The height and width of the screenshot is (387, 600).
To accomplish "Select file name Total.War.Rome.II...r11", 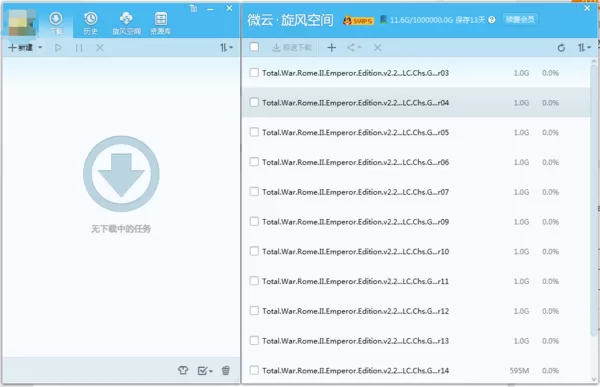I will 355,281.
